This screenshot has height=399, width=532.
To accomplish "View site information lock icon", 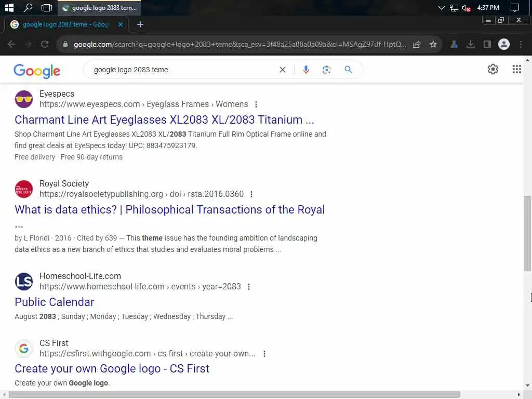I will (65, 44).
